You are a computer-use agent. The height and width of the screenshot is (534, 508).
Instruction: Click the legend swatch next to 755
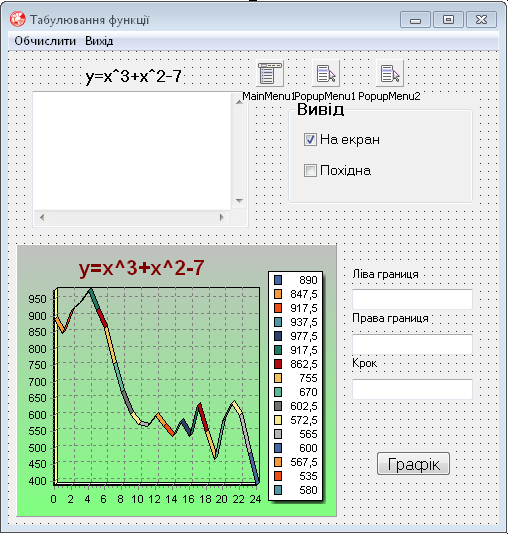point(278,378)
